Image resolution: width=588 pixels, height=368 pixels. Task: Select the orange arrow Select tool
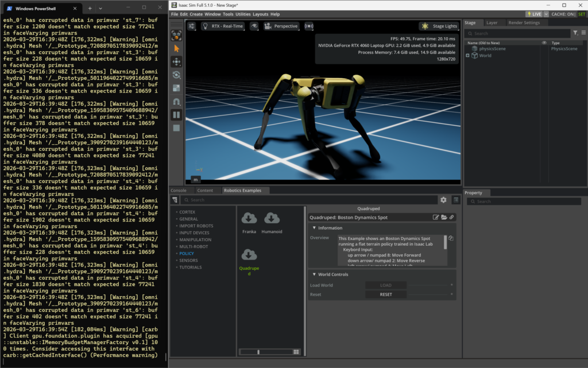tap(176, 48)
